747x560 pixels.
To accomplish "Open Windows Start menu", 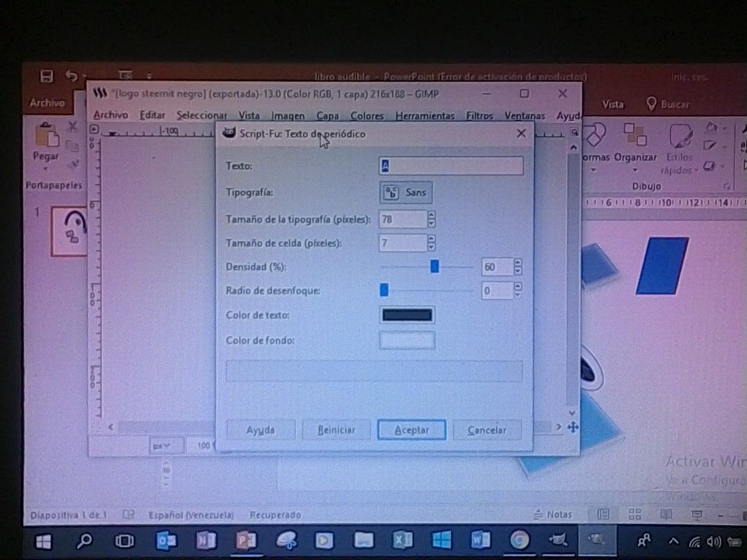I will [x=43, y=542].
